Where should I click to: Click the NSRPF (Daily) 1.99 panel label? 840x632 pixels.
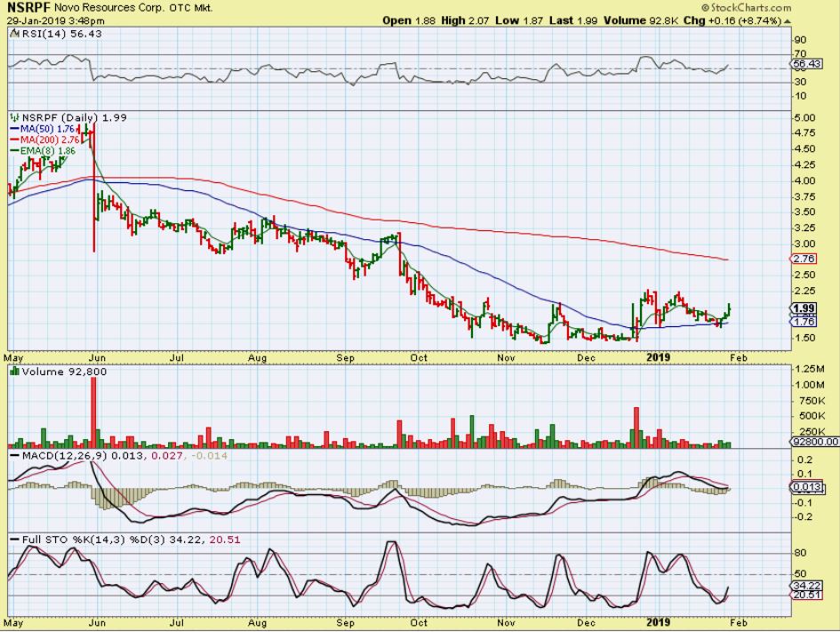coord(75,118)
